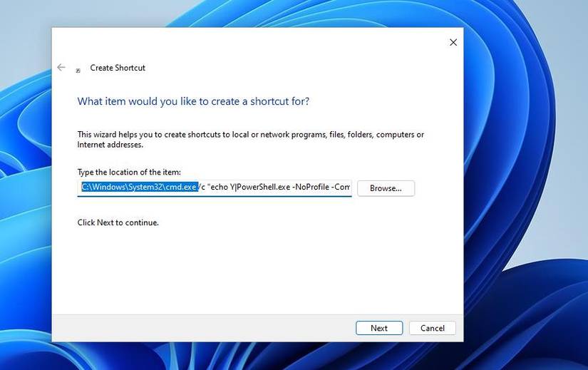The image size is (588, 370).
Task: Click the 'What item would you like' heading
Action: 193,101
